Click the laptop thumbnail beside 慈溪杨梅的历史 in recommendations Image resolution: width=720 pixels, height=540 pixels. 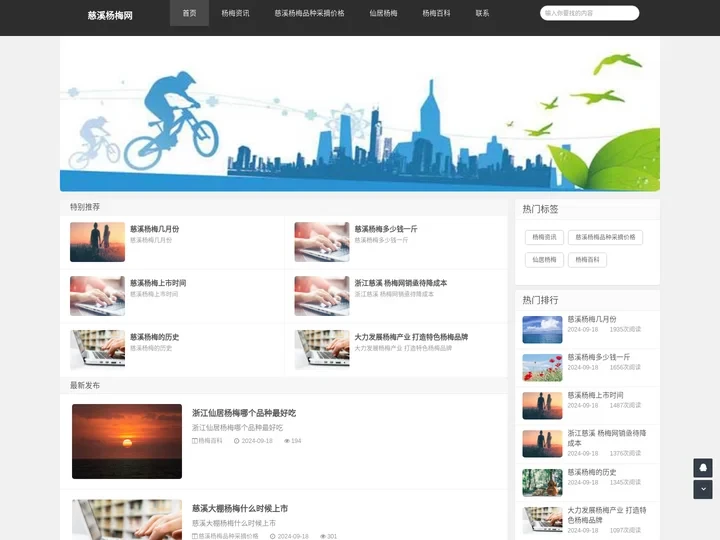(x=97, y=350)
